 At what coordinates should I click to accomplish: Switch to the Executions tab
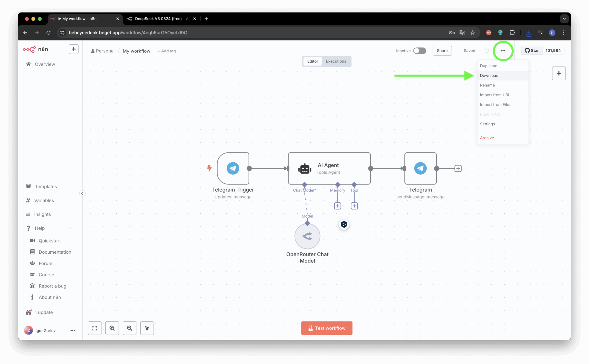click(336, 61)
